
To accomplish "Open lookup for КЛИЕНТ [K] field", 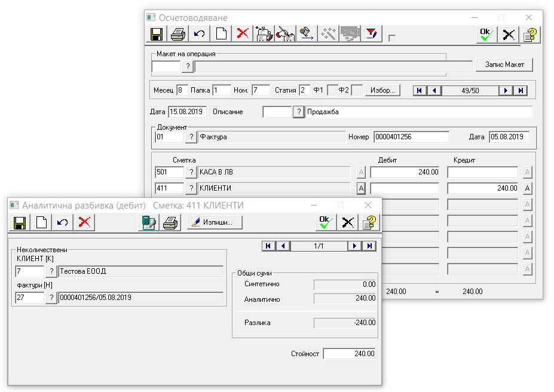I will point(51,272).
